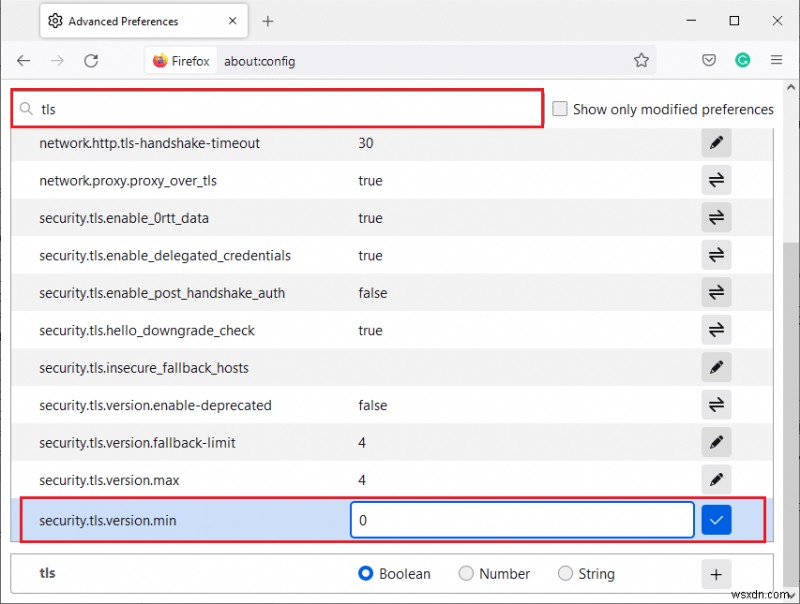Toggle the security.tls.enable_0rtt_data preference
This screenshot has width=800, height=604.
716,217
